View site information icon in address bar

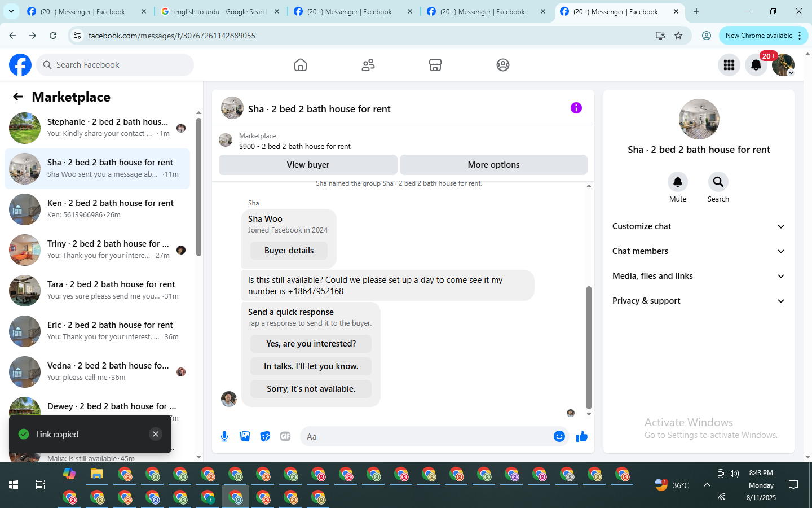click(x=78, y=36)
